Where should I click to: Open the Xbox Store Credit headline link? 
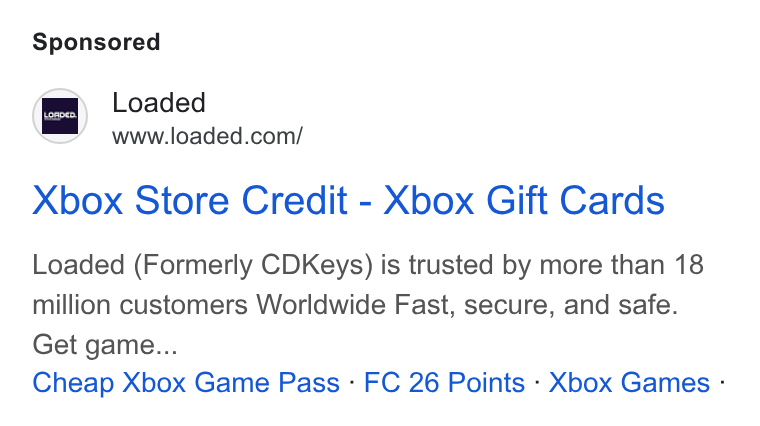348,200
